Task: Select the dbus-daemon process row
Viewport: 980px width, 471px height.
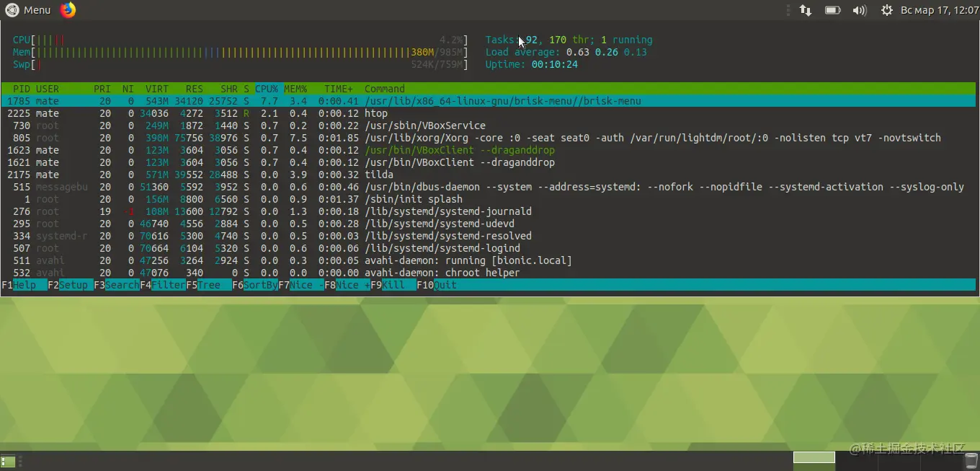Action: 489,187
